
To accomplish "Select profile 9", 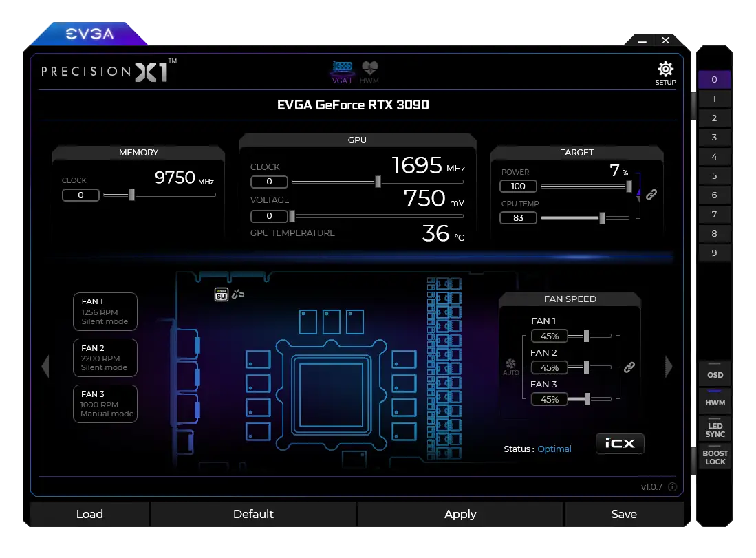I will click(714, 253).
